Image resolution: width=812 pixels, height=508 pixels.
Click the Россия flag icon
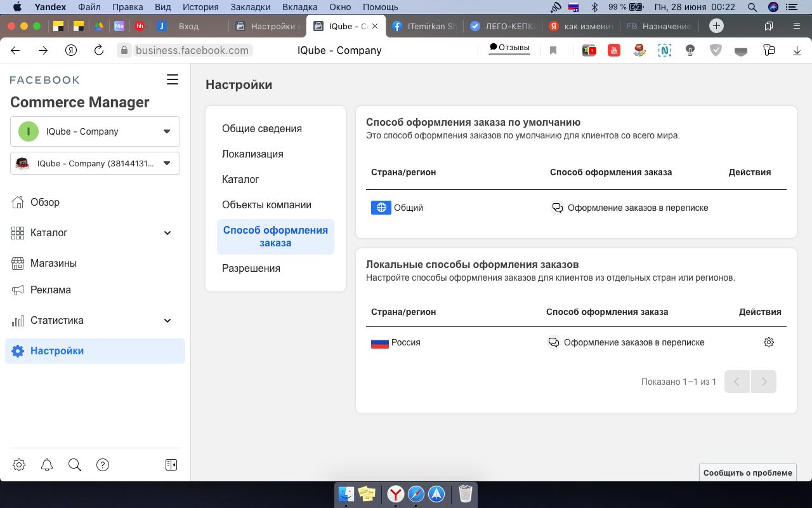(x=380, y=343)
